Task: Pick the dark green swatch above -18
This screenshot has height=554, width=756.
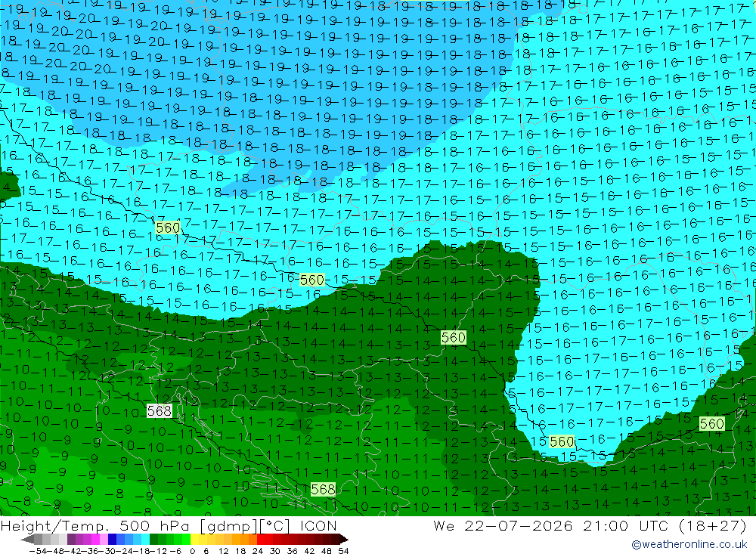Action: coord(153,539)
